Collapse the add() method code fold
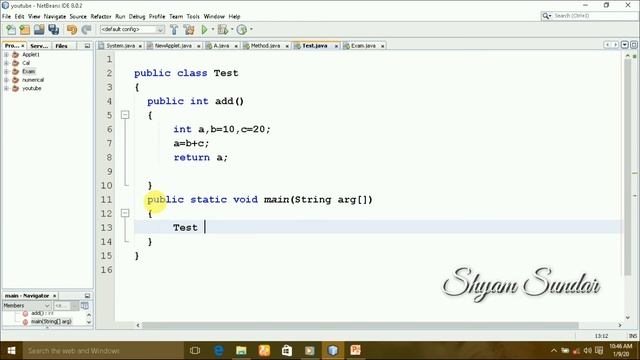The image size is (640, 360). click(125, 115)
